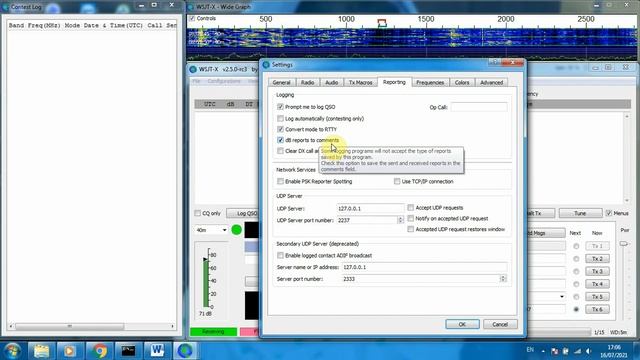This screenshot has width=640, height=360.
Task: Open File Explorer from taskbar
Action: coord(41,351)
